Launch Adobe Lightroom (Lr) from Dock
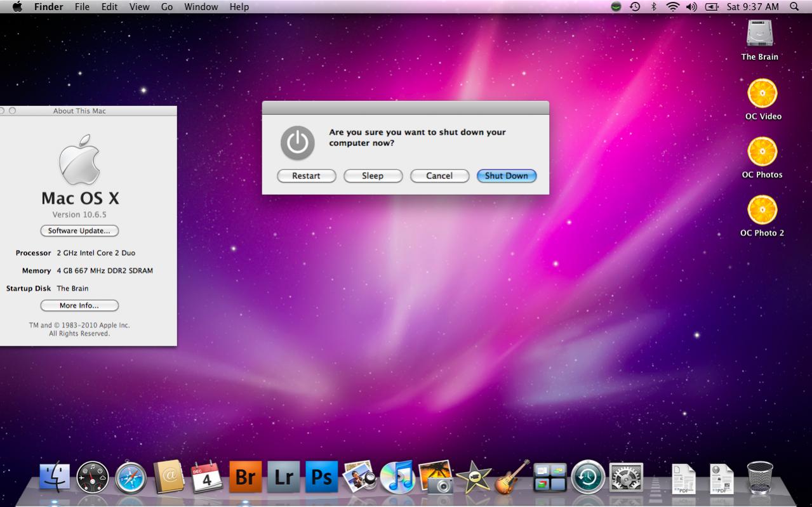 (x=283, y=477)
